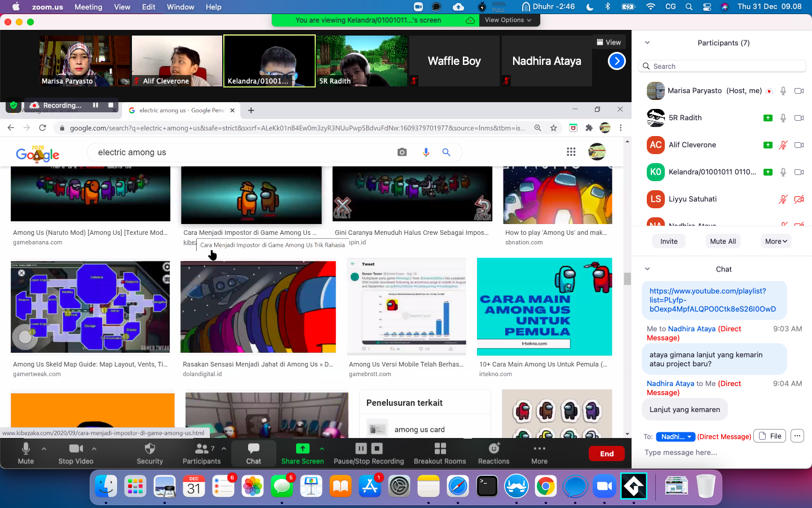
Task: Toggle Liyyu Satuhati camera icon
Action: click(x=799, y=199)
